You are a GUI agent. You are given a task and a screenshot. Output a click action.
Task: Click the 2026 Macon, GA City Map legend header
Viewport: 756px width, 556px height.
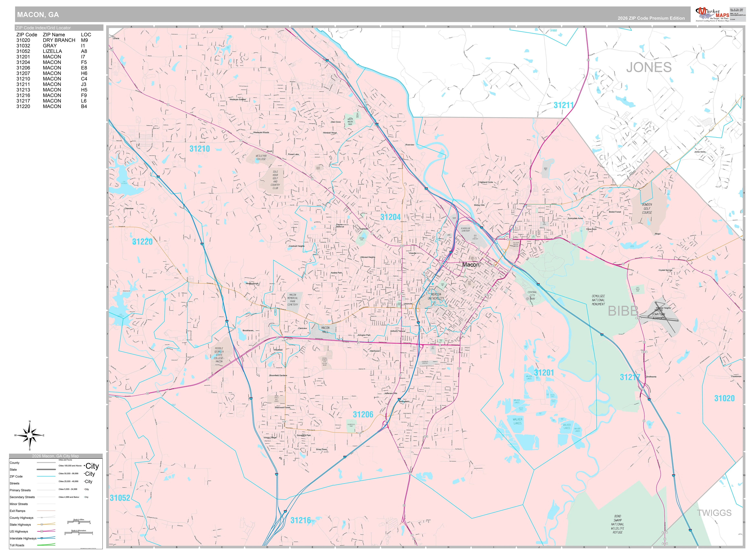(56, 456)
